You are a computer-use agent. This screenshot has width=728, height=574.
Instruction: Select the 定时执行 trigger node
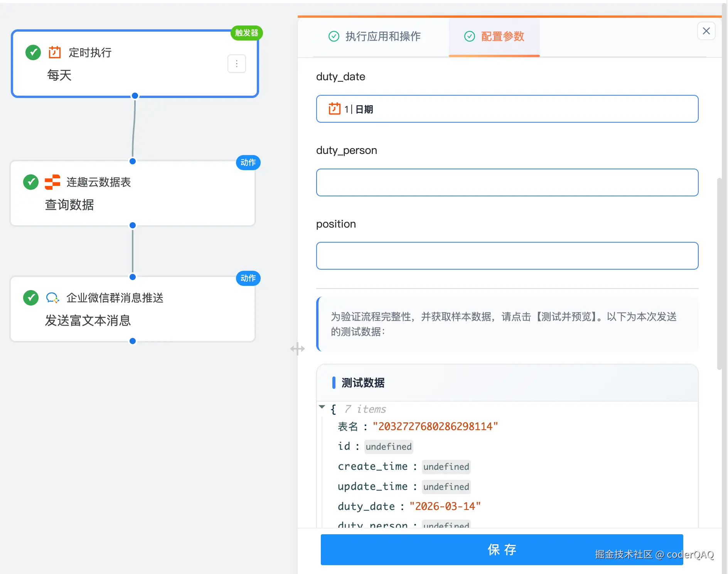coord(135,64)
